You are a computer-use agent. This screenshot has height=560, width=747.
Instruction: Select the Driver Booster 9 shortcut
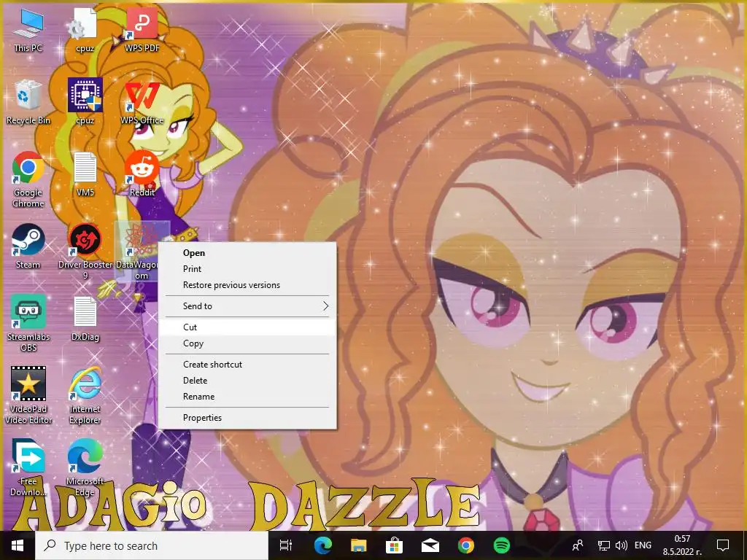85,252
